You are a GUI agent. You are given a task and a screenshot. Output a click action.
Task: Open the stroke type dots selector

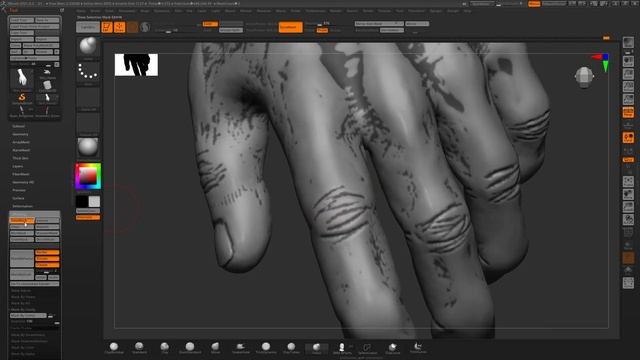coord(88,72)
